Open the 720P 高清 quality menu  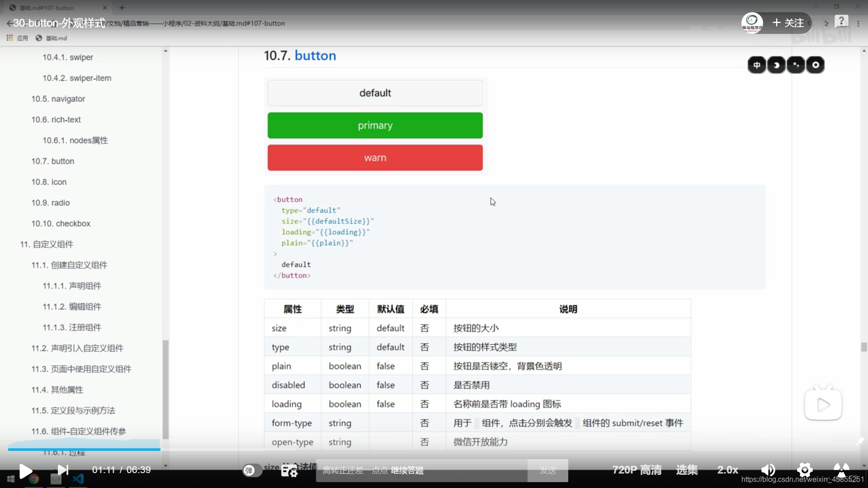[637, 470]
